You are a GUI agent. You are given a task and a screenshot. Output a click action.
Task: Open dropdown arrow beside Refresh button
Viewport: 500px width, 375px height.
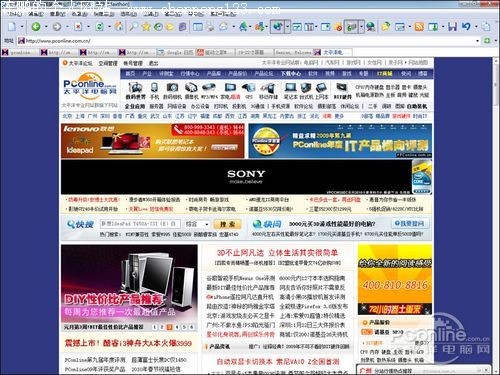[109, 27]
